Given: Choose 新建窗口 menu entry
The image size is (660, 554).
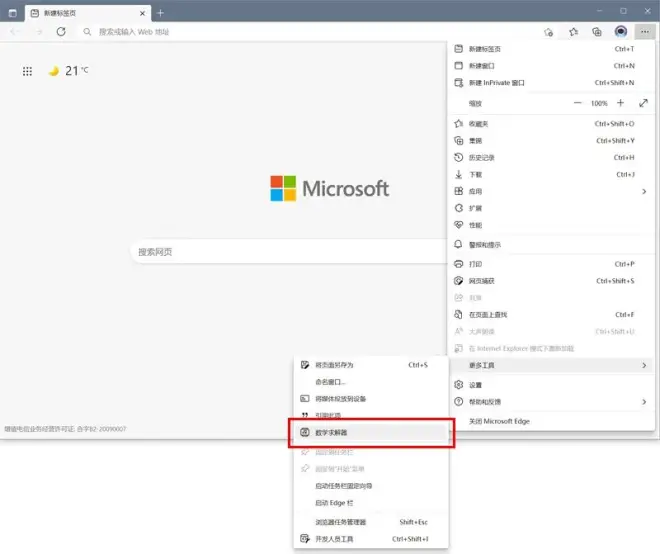Looking at the screenshot, I should tap(551, 66).
